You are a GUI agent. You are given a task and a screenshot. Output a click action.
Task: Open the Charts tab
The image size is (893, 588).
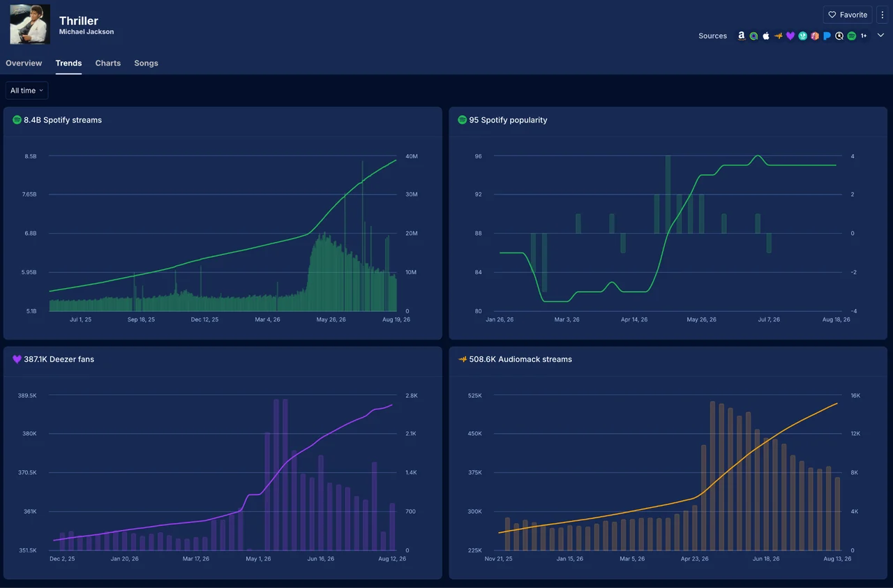point(108,63)
